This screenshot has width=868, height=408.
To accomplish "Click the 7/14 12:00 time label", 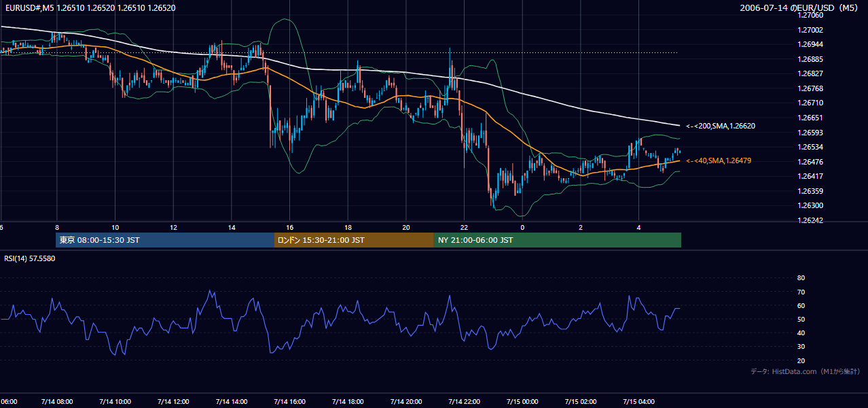I will (173, 402).
